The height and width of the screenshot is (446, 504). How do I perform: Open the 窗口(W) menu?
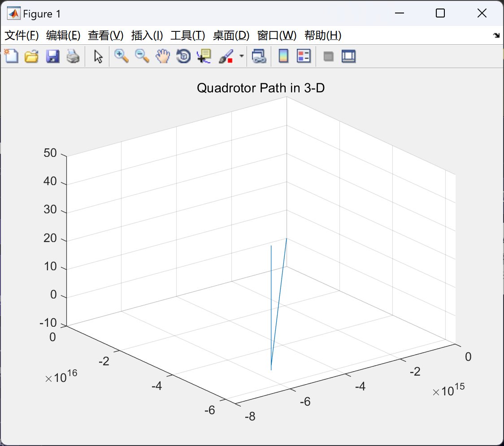click(x=277, y=35)
